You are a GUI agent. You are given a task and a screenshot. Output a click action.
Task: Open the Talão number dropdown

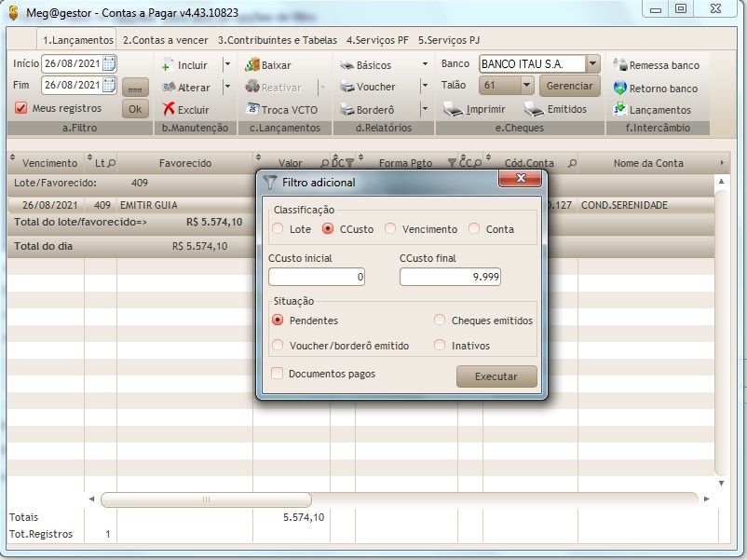coord(526,86)
